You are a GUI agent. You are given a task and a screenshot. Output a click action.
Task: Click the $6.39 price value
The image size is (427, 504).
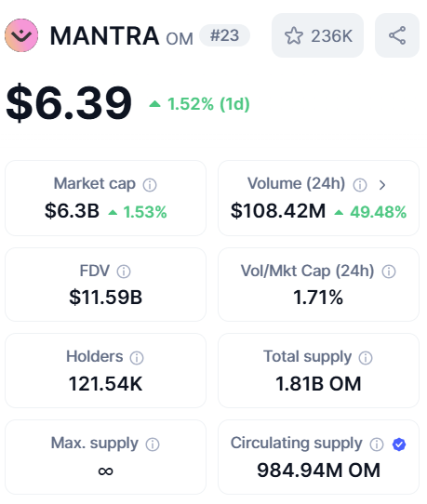[x=69, y=102]
